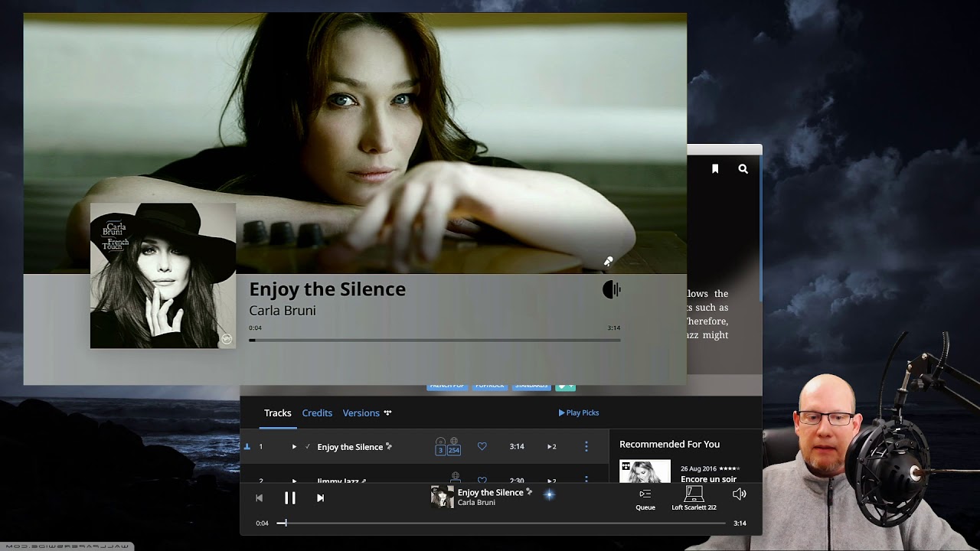
Task: Click the lyrics microphone icon in player bar
Action: click(529, 492)
